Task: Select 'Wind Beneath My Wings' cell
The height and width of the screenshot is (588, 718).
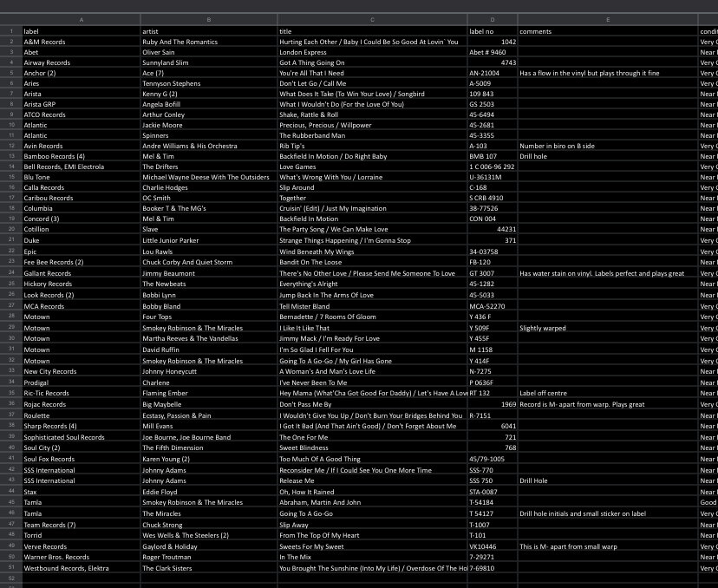Action: (x=372, y=252)
